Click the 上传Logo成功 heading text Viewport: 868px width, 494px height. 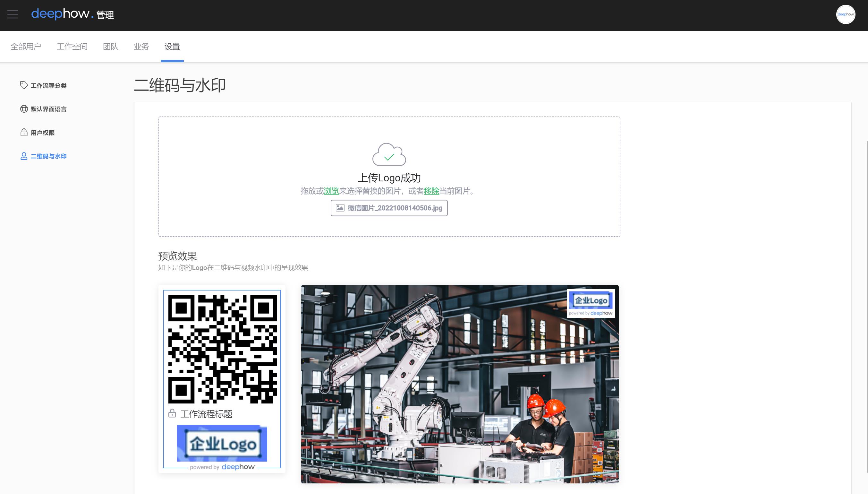pos(389,178)
